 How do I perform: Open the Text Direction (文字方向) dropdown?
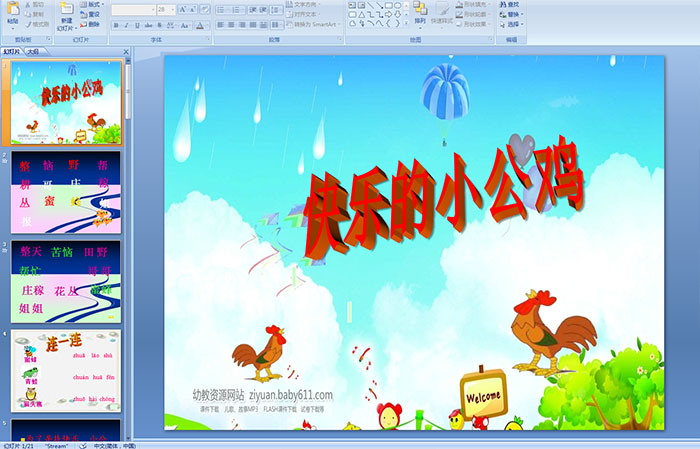click(303, 4)
